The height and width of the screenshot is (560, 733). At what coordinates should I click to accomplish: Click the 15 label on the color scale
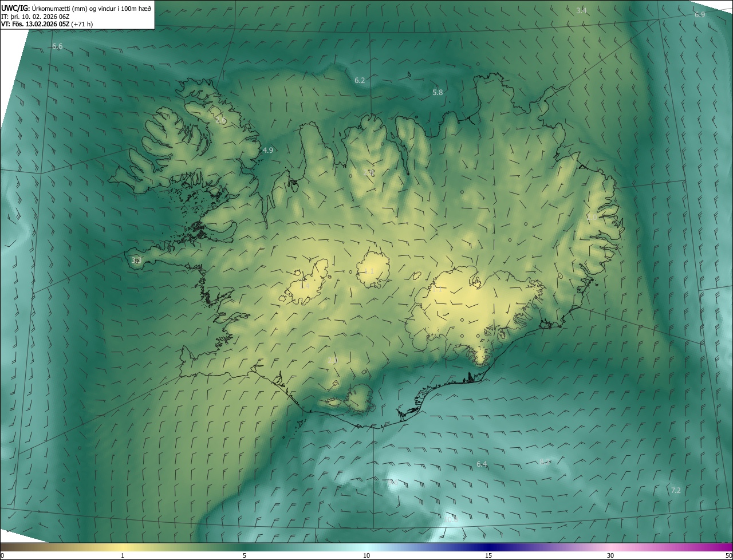pos(488,555)
